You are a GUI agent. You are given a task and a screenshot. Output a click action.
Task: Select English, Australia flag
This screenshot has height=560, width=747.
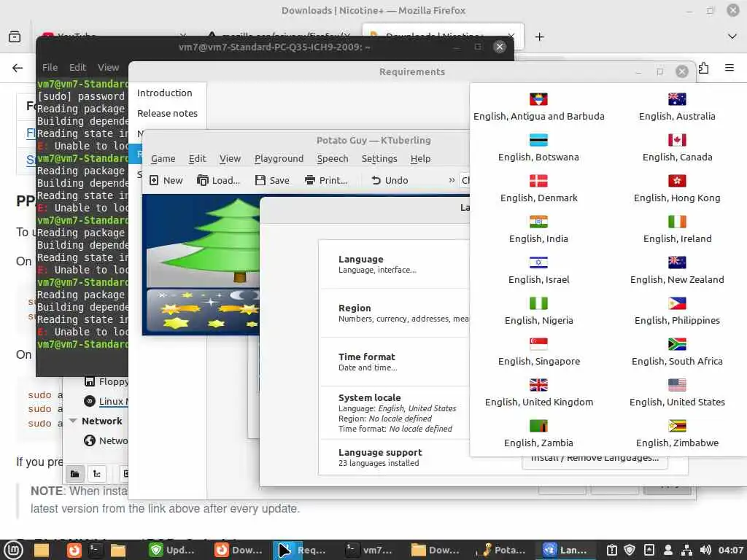[x=677, y=99]
